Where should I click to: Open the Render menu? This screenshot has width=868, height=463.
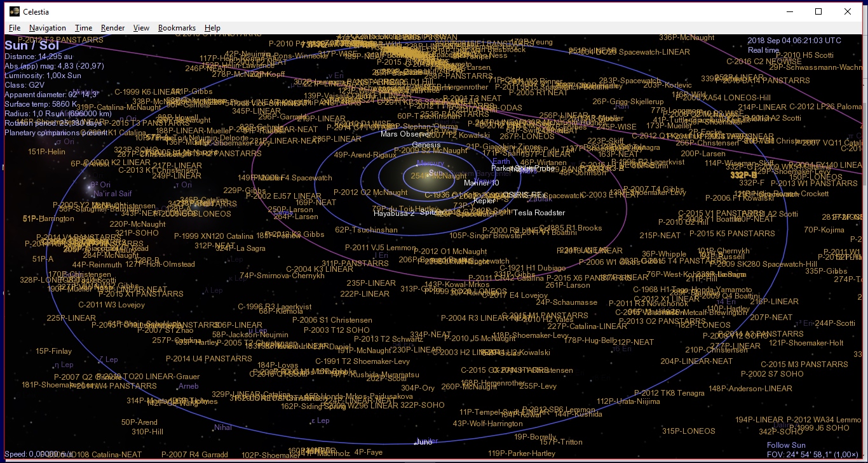(113, 28)
